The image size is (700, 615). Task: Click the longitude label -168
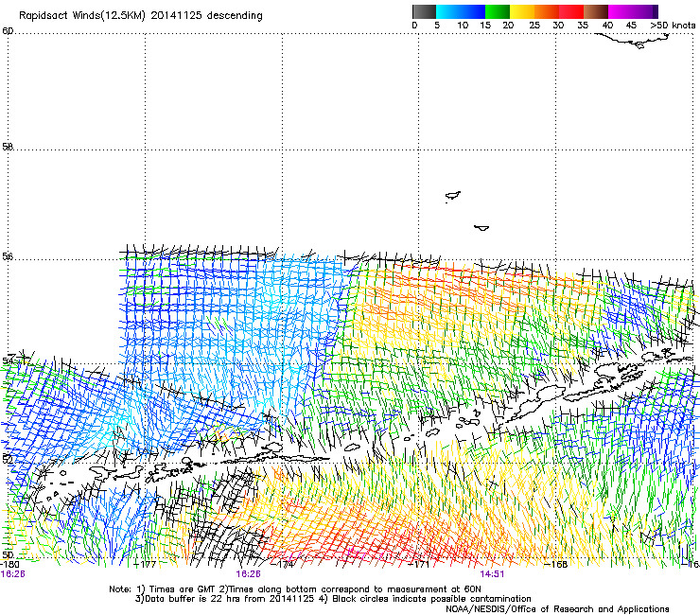[x=556, y=565]
